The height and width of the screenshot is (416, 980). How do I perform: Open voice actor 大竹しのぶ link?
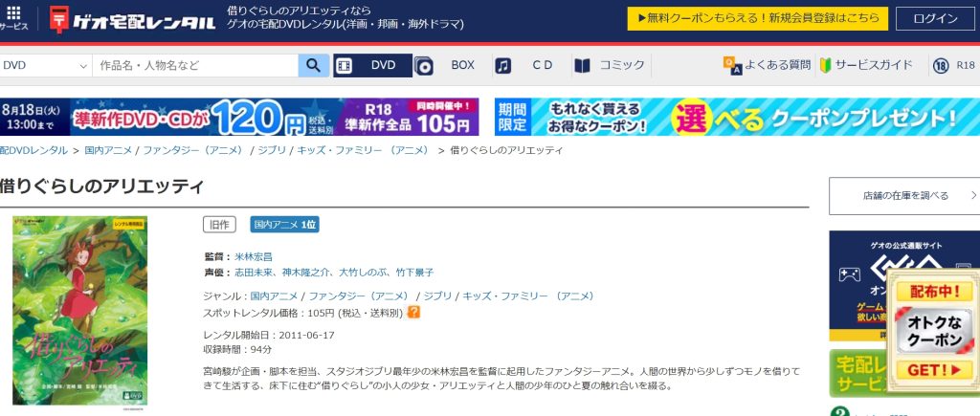pyautogui.click(x=362, y=273)
